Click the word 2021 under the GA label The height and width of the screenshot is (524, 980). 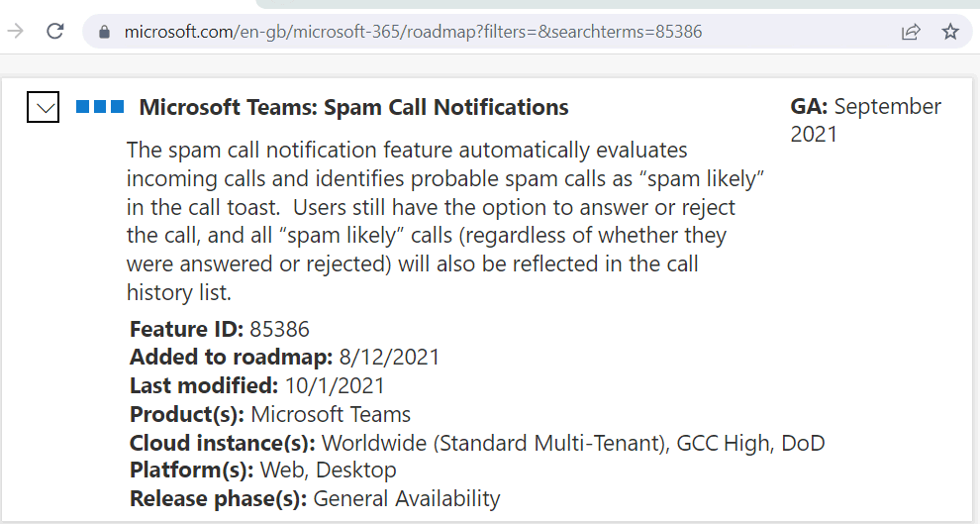(x=814, y=135)
